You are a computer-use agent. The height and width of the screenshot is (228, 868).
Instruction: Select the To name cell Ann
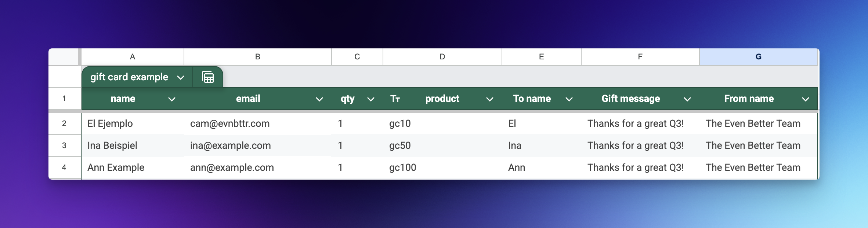point(542,168)
